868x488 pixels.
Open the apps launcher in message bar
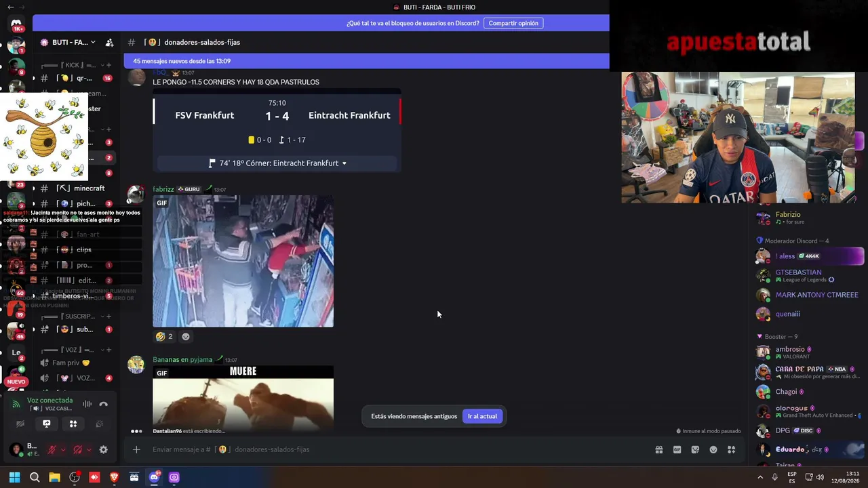[x=732, y=449]
